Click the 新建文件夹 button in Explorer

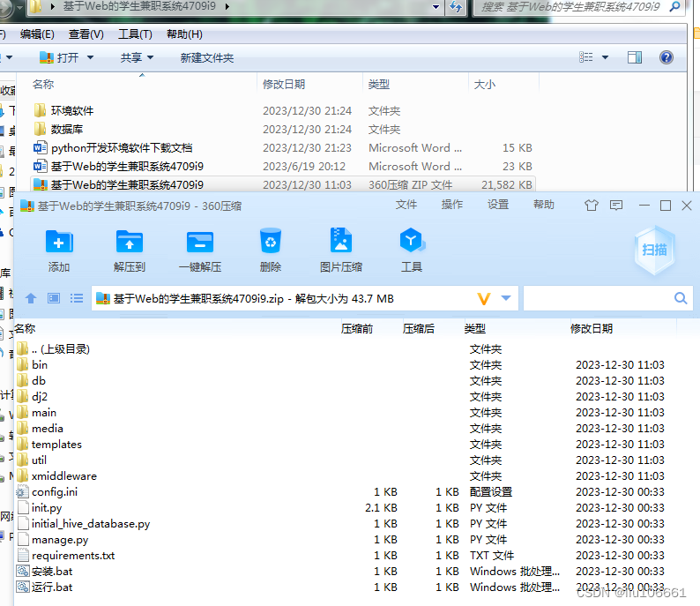click(207, 57)
